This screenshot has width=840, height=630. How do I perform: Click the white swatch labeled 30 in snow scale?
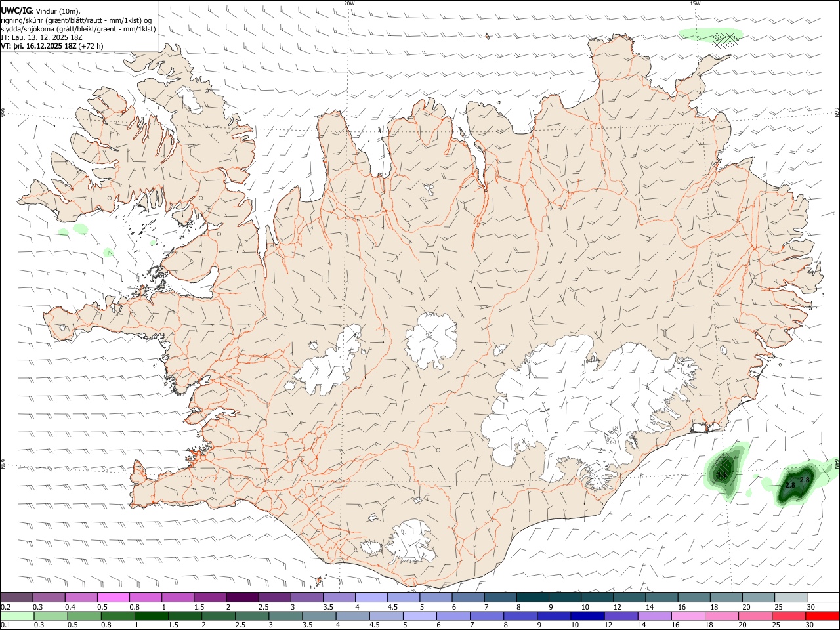[822, 597]
